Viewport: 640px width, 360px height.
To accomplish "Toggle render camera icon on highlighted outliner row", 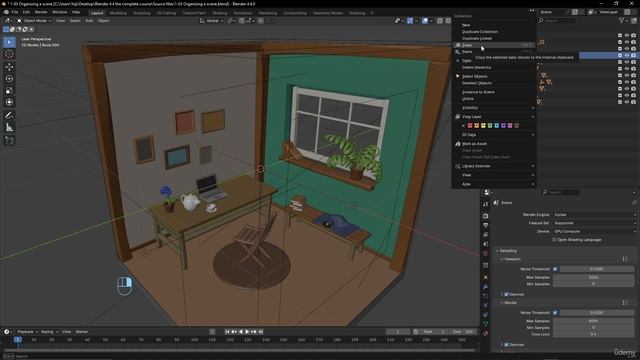I will coord(633,55).
